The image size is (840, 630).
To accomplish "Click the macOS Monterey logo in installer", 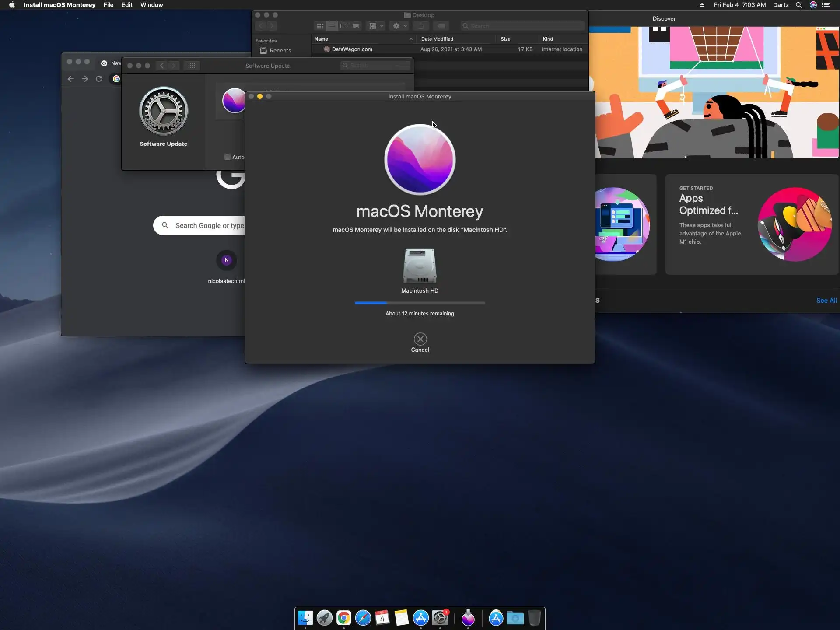I will coord(420,160).
